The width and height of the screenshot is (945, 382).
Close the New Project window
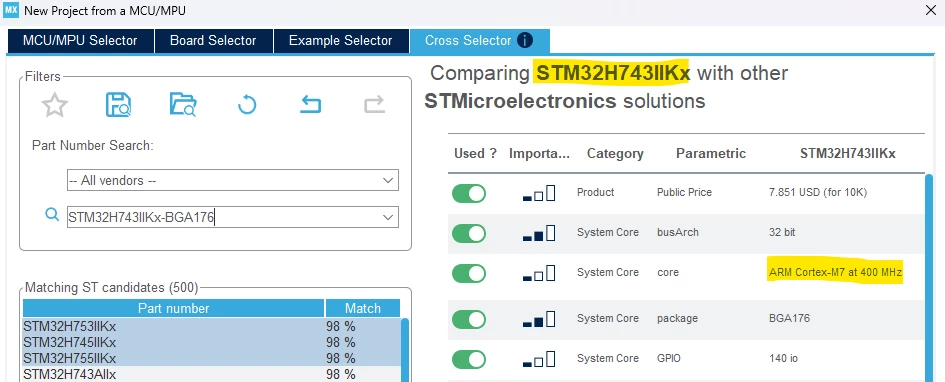[930, 9]
